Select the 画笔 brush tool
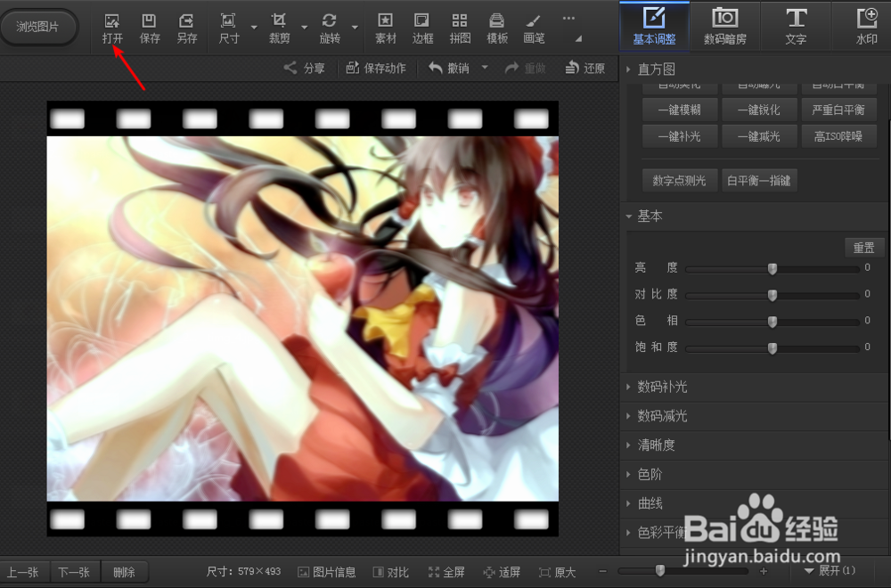The height and width of the screenshot is (588, 891). click(534, 29)
